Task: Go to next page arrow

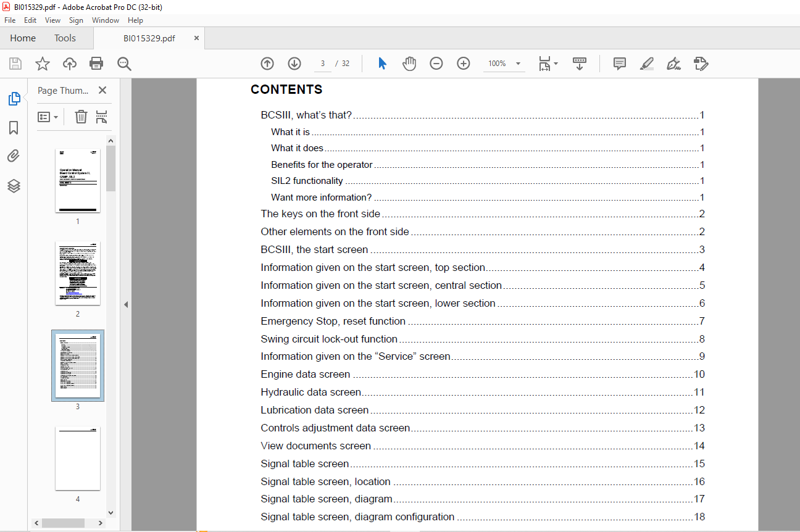Action: point(294,64)
